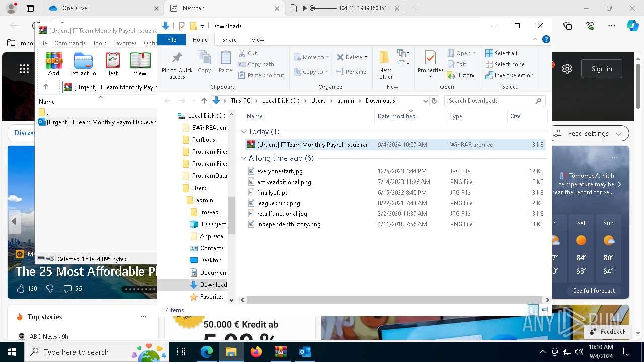Click Rename in Organize group
This screenshot has width=644, height=362.
(x=351, y=72)
